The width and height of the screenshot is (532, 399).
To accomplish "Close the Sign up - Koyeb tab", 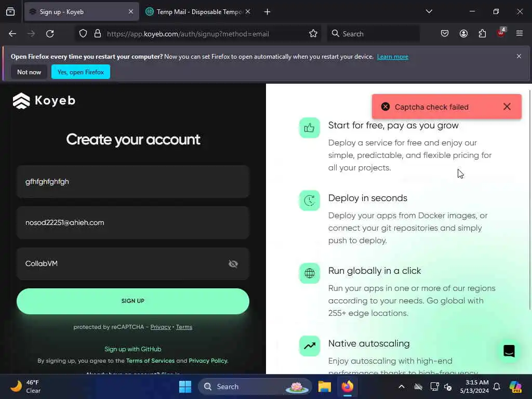I will [x=131, y=12].
